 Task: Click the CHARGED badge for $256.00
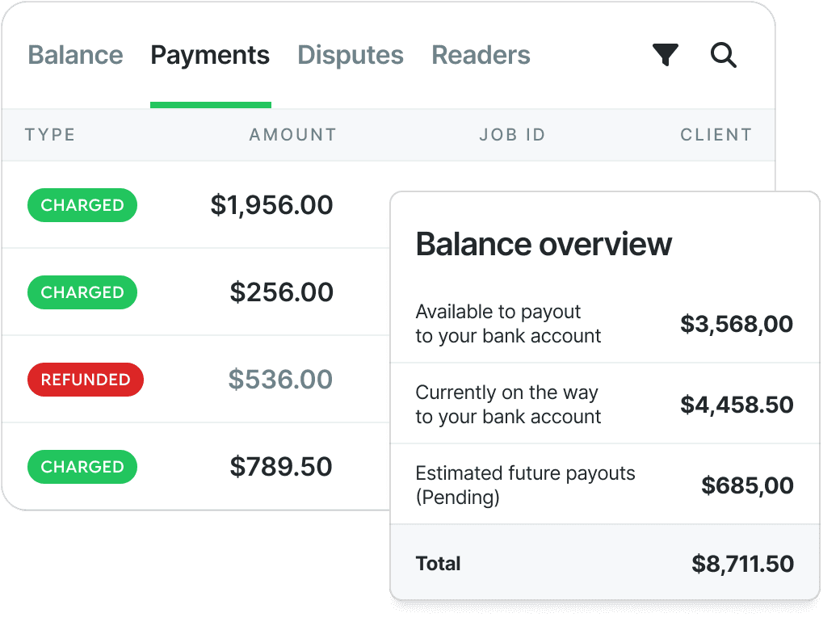[x=82, y=292]
